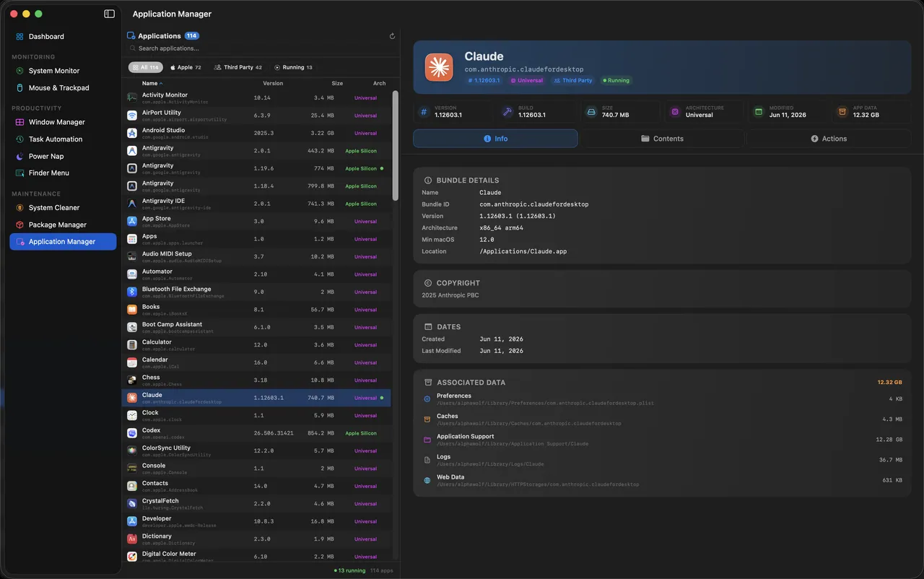Click the Location /Applications/Claude.app value
924x579 pixels.
point(523,251)
